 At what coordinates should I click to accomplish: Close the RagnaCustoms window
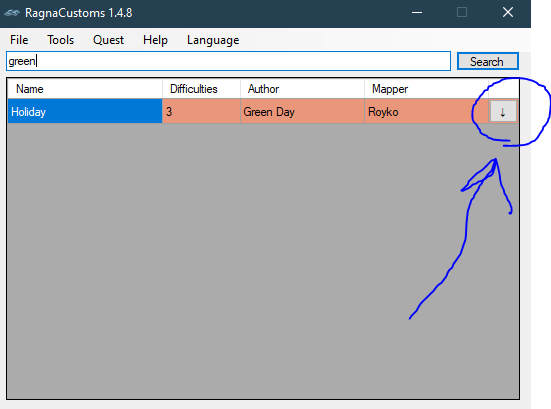(x=508, y=13)
